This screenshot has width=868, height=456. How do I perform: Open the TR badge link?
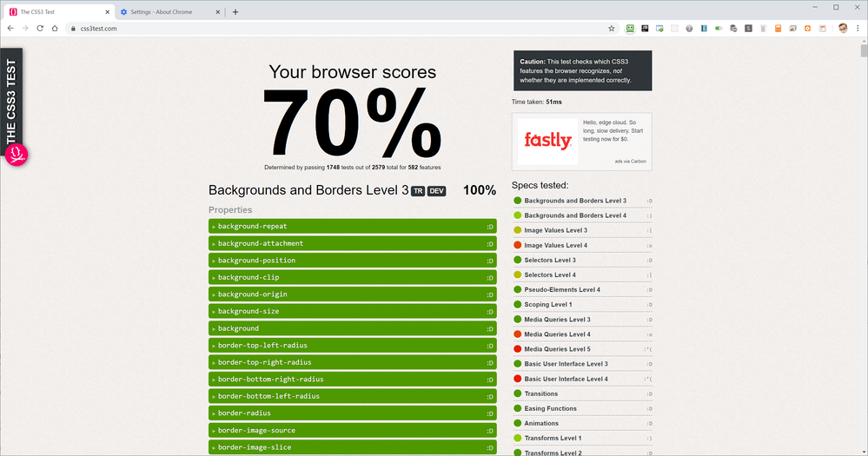[418, 191]
